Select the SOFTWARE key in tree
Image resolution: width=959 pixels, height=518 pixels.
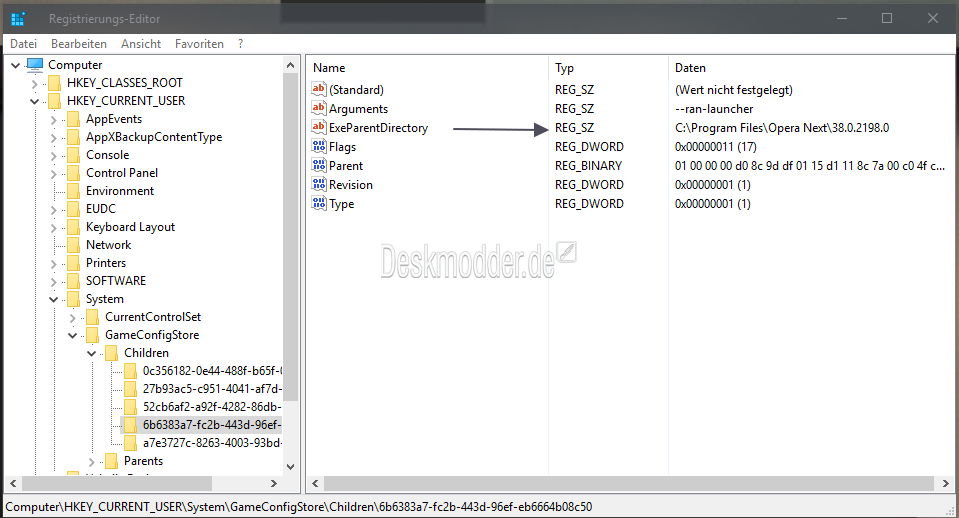(115, 281)
